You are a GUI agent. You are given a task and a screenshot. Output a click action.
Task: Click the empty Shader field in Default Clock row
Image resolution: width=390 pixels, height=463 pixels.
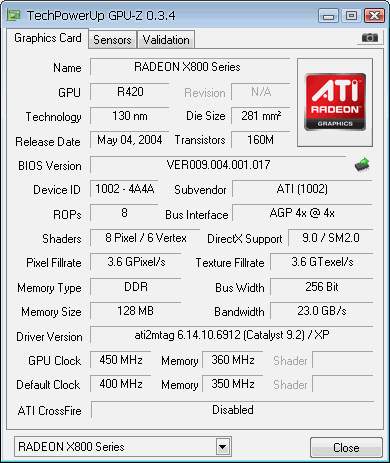[x=343, y=384]
